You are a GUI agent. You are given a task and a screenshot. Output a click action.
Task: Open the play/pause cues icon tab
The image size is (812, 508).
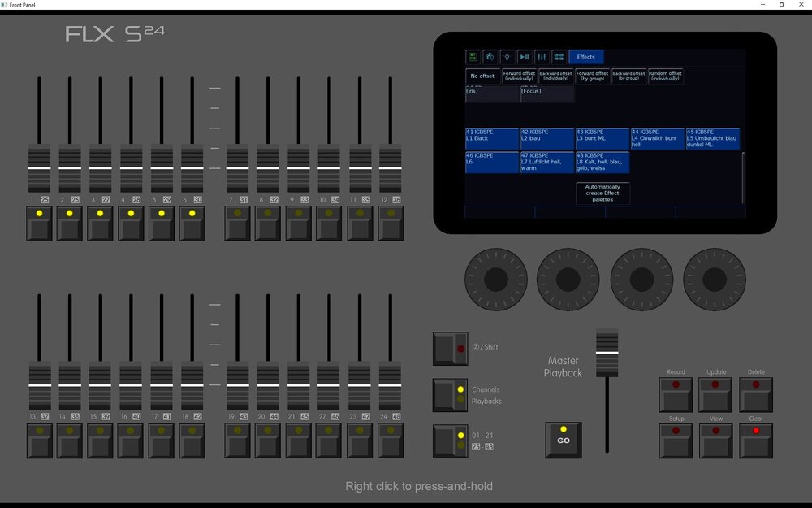(x=525, y=57)
